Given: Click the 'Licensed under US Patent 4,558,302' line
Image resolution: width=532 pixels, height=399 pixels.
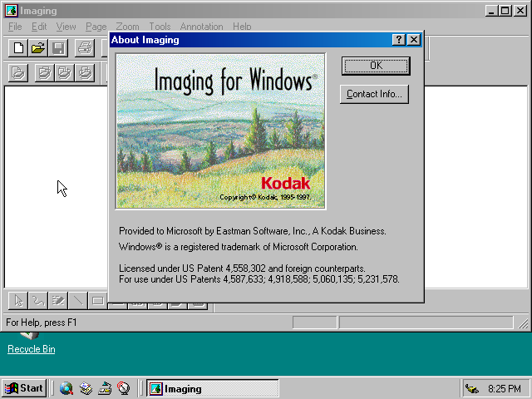Looking at the screenshot, I should click(242, 268).
